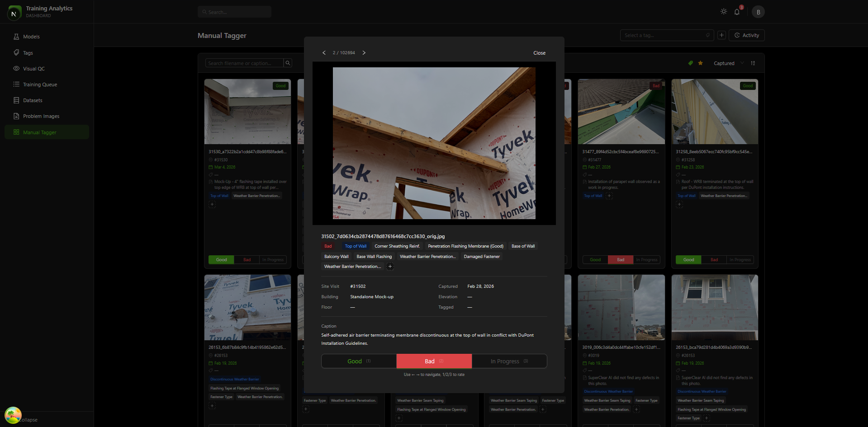Viewport: 868px width, 427px height.
Task: Add tag on card 31530 plus icon
Action: (212, 205)
